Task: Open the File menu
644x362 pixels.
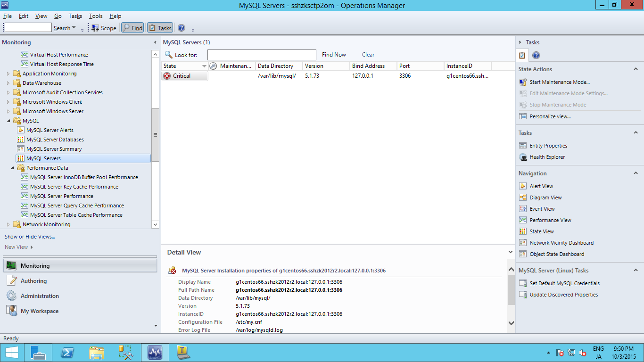Action: [x=8, y=16]
